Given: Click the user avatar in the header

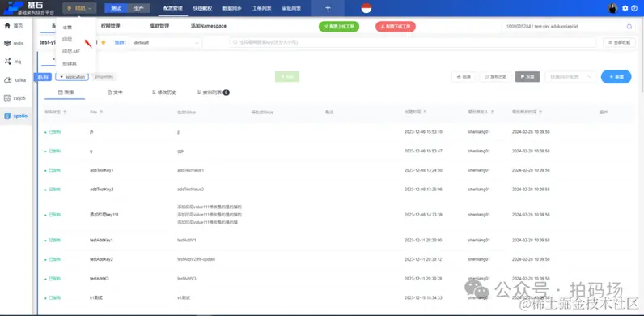Looking at the screenshot, I should (x=613, y=8).
